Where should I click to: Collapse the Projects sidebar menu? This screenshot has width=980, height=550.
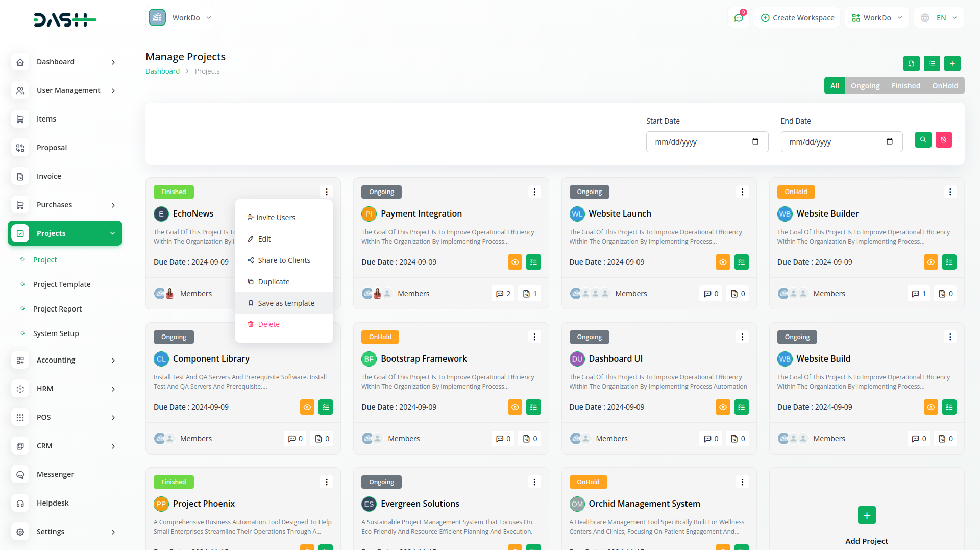[x=65, y=233]
